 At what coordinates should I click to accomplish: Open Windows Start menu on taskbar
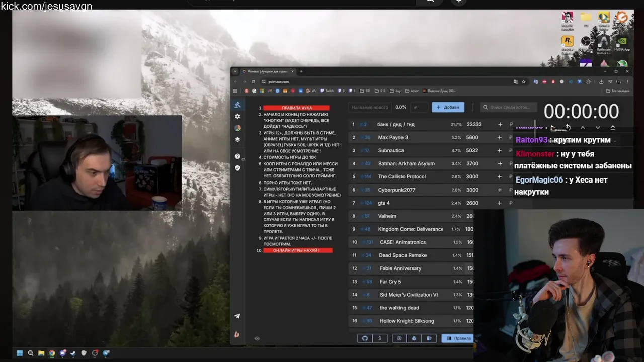20,353
